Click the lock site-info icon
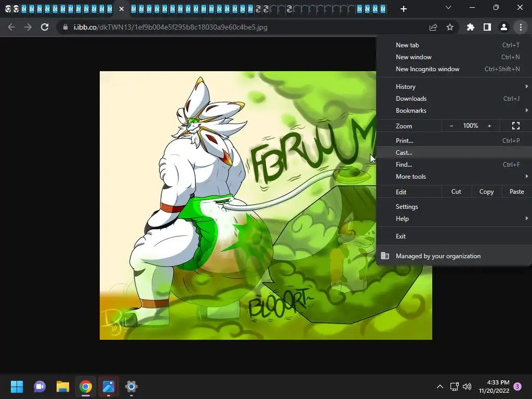The image size is (532, 399). coord(65,27)
